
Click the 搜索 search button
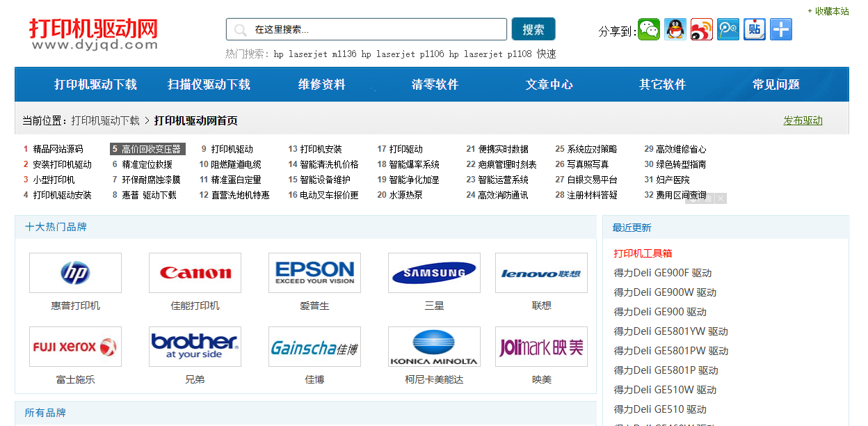point(533,29)
